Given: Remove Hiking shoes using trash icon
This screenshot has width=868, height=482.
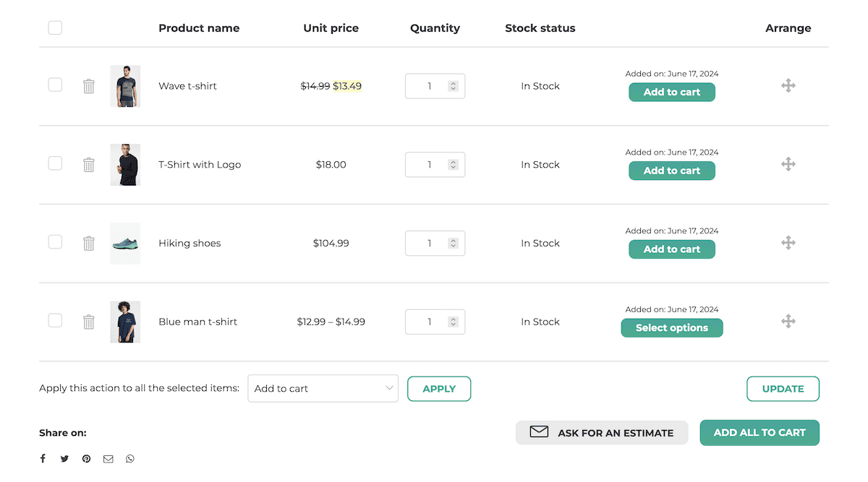Looking at the screenshot, I should (89, 244).
